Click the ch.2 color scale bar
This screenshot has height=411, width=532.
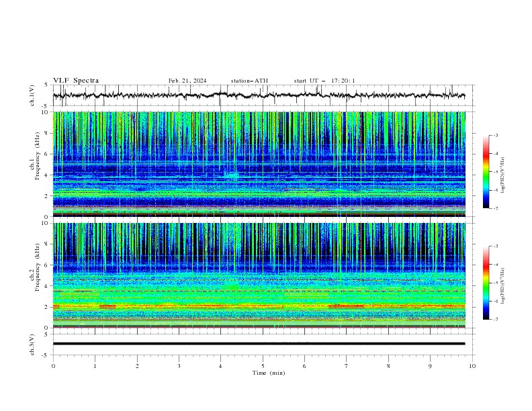[486, 283]
